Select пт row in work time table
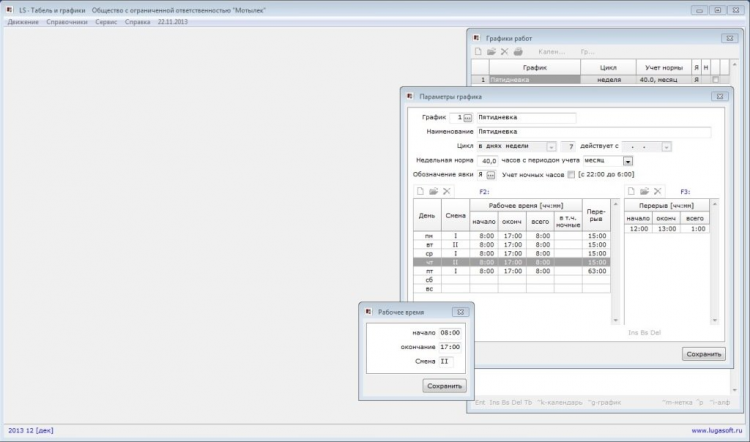The image size is (750, 442). pos(512,271)
